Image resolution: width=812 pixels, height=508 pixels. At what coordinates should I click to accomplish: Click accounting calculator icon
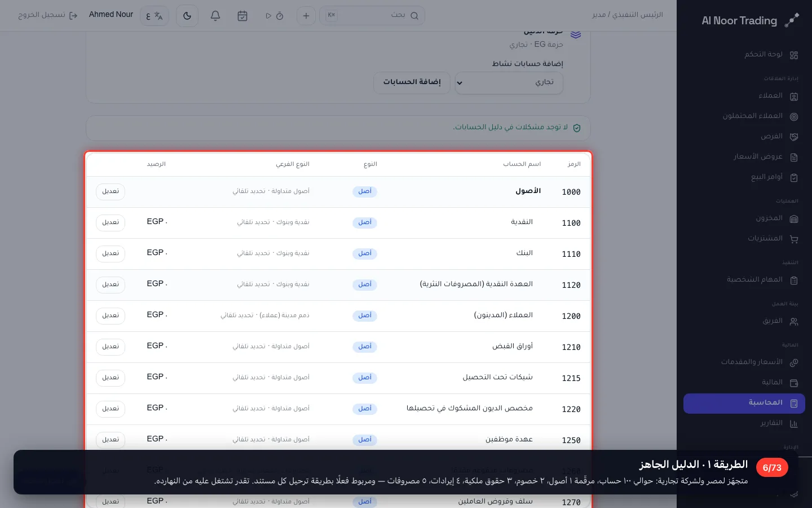(x=794, y=404)
